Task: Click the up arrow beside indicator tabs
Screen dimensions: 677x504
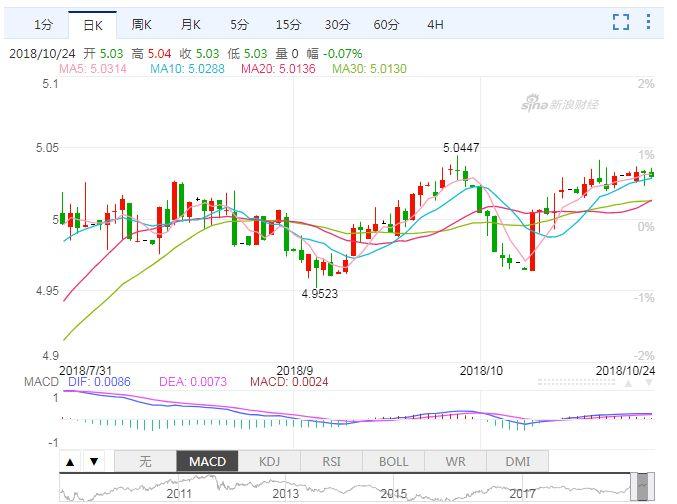Action: coord(70,462)
